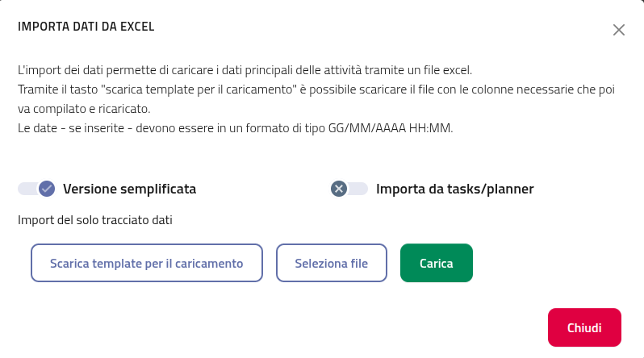Viewport: 644px width, 358px height.
Task: Click the line starting with L'import dei dati
Action: tap(245, 70)
